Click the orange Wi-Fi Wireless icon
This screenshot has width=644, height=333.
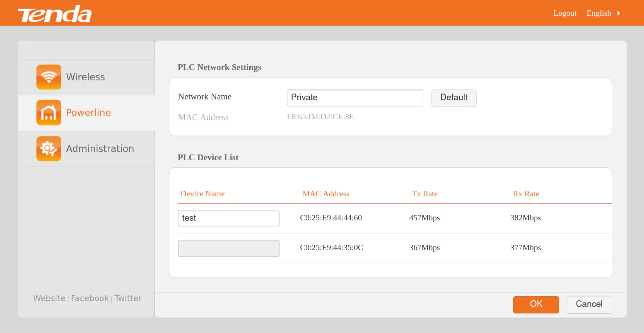click(x=49, y=77)
